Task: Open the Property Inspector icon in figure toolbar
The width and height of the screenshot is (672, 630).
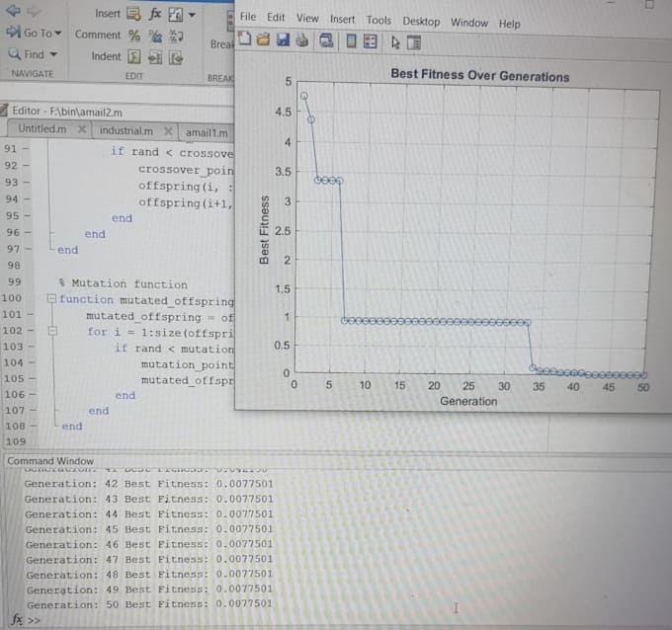Action: click(x=414, y=42)
